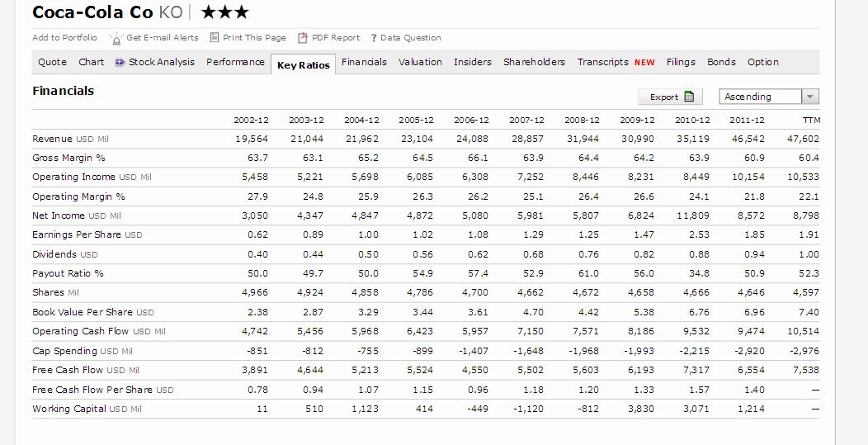The image size is (868, 445).
Task: Open the Shareholders tab
Action: tap(534, 62)
